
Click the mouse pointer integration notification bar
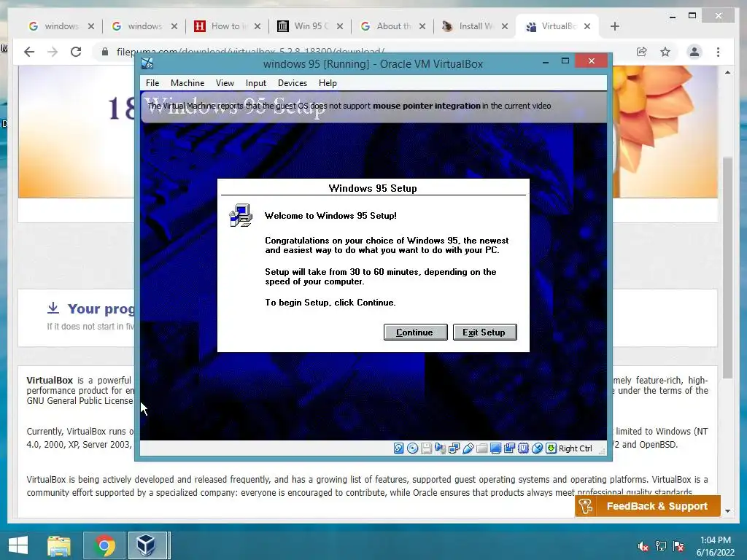pyautogui.click(x=373, y=106)
